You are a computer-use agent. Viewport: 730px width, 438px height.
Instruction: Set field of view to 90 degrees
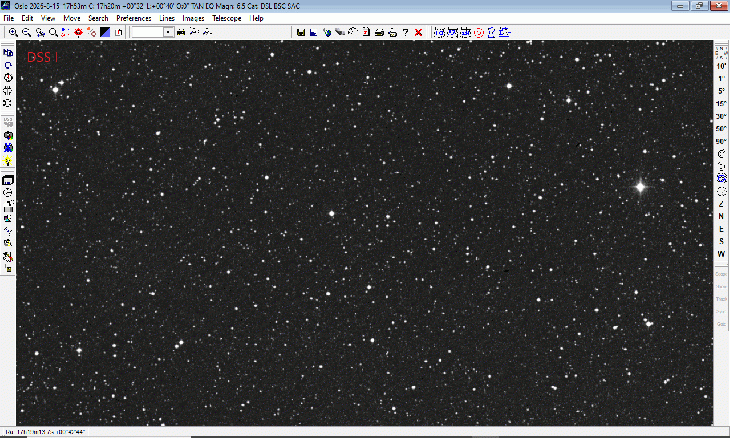point(721,141)
